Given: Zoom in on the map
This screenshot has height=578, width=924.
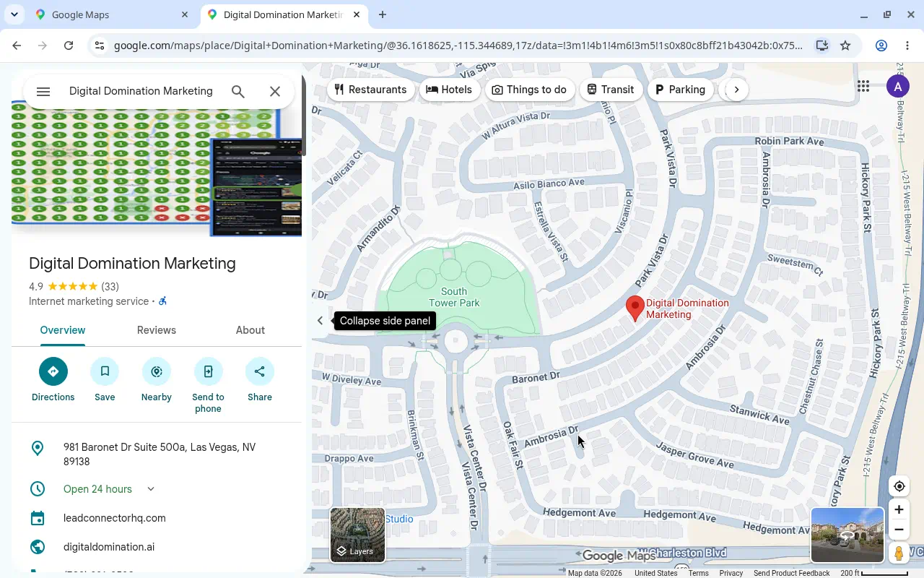Looking at the screenshot, I should pyautogui.click(x=899, y=509).
